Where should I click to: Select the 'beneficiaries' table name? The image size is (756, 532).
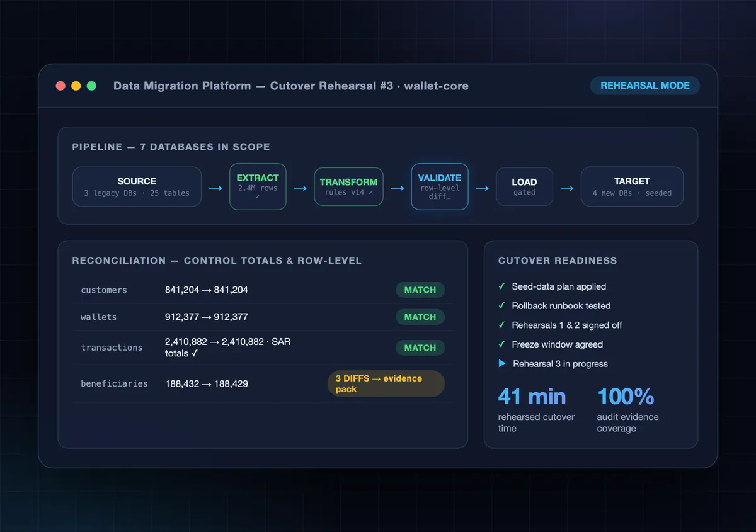click(x=114, y=383)
